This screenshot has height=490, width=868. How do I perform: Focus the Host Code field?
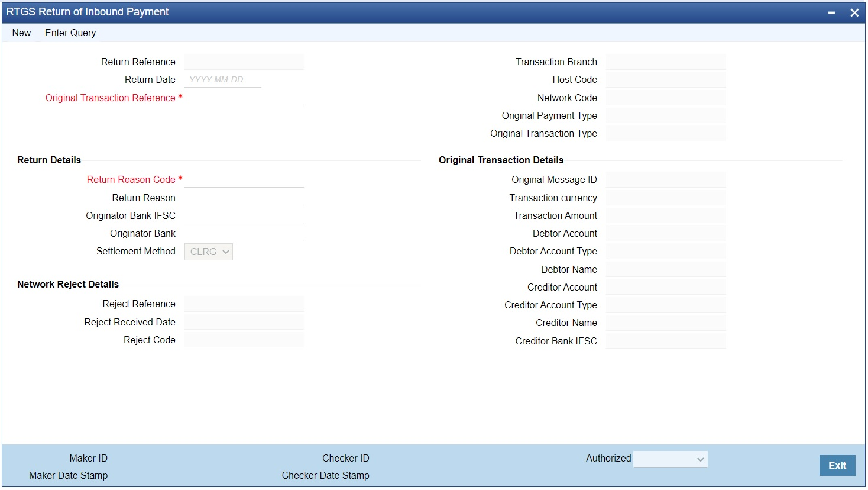click(666, 80)
